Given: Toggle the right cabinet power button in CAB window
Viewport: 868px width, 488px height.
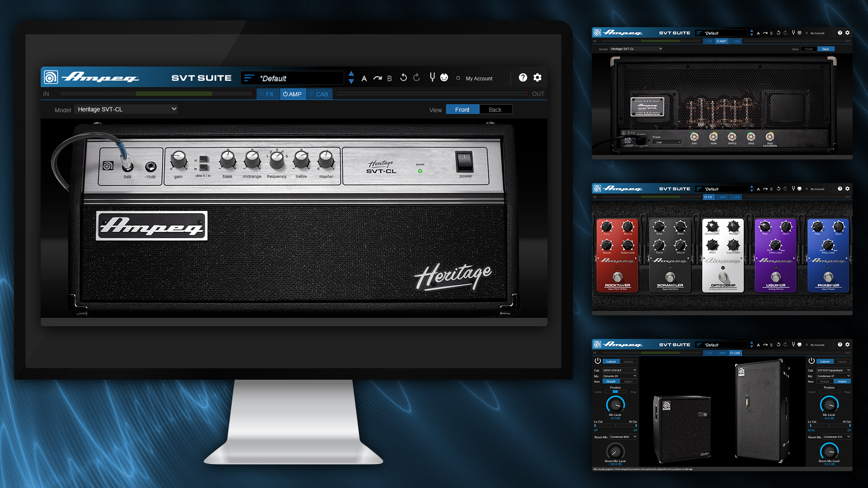Looking at the screenshot, I should [811, 361].
